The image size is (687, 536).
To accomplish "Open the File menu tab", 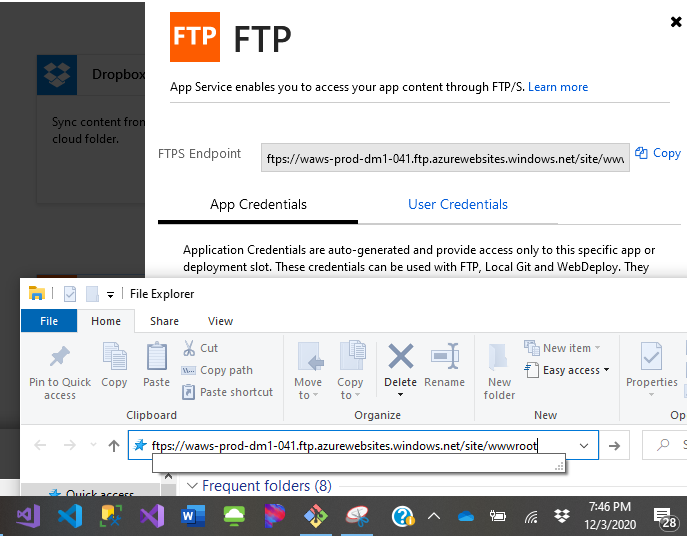I will pyautogui.click(x=49, y=321).
